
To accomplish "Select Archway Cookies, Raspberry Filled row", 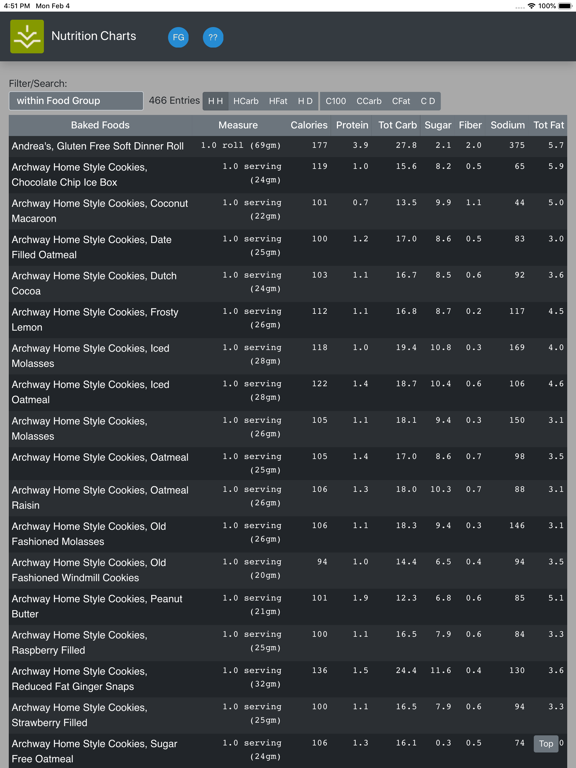I will [288, 643].
